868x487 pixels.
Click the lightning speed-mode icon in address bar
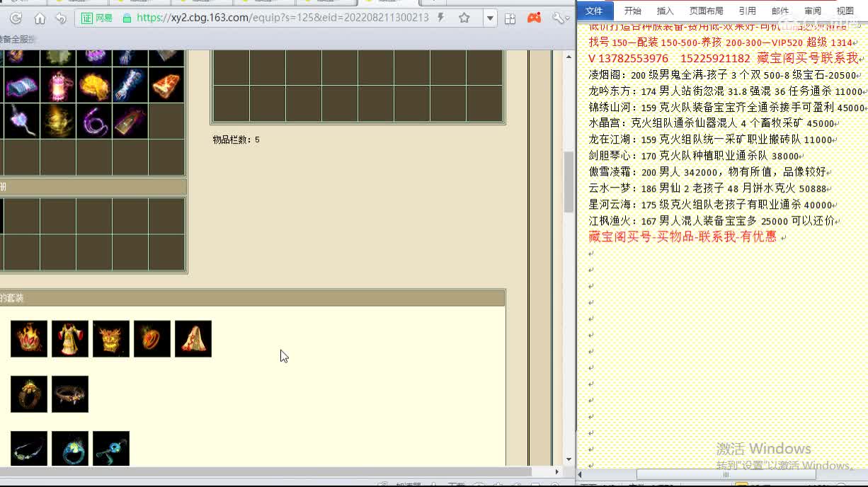tap(441, 18)
